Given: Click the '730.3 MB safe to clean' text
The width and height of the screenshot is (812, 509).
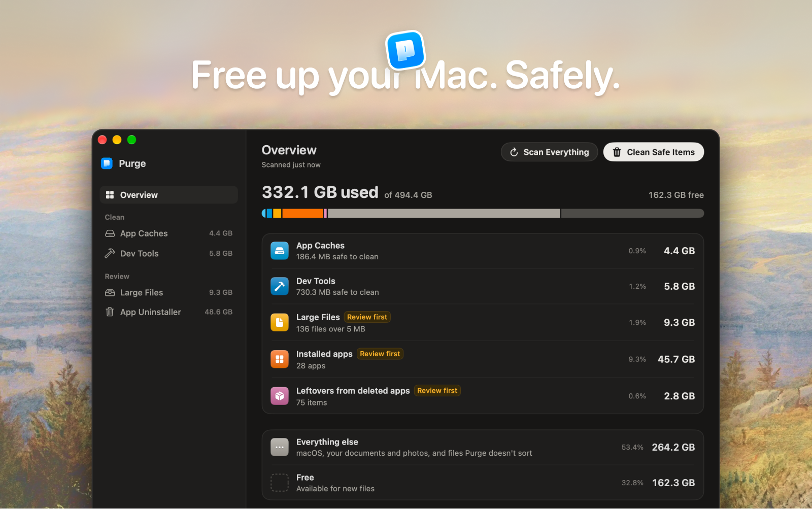Looking at the screenshot, I should pos(337,292).
